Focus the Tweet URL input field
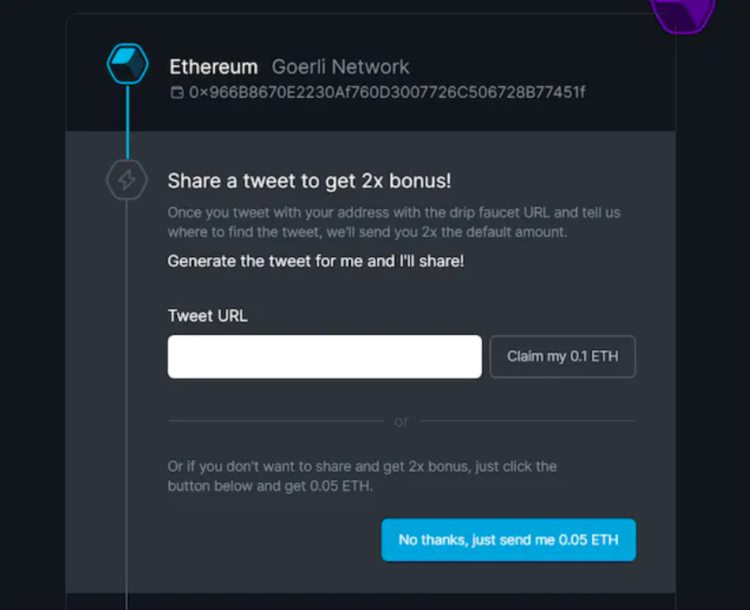This screenshot has width=750, height=610. [324, 357]
